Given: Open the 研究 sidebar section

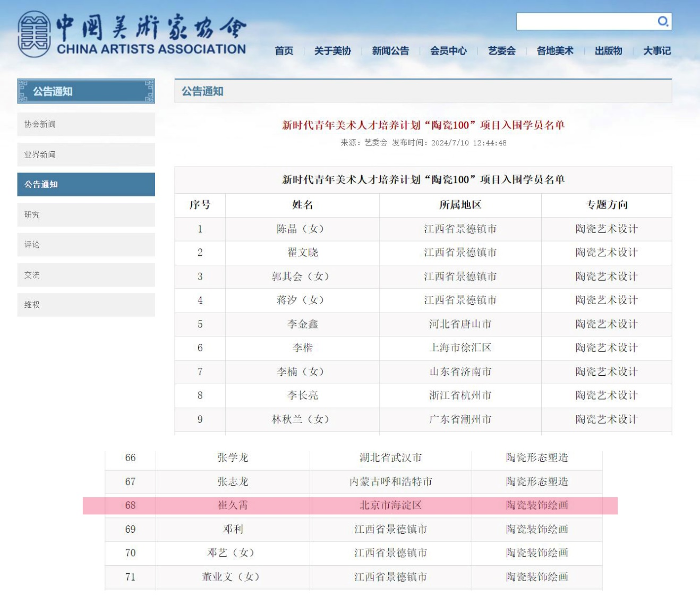Looking at the screenshot, I should point(86,214).
